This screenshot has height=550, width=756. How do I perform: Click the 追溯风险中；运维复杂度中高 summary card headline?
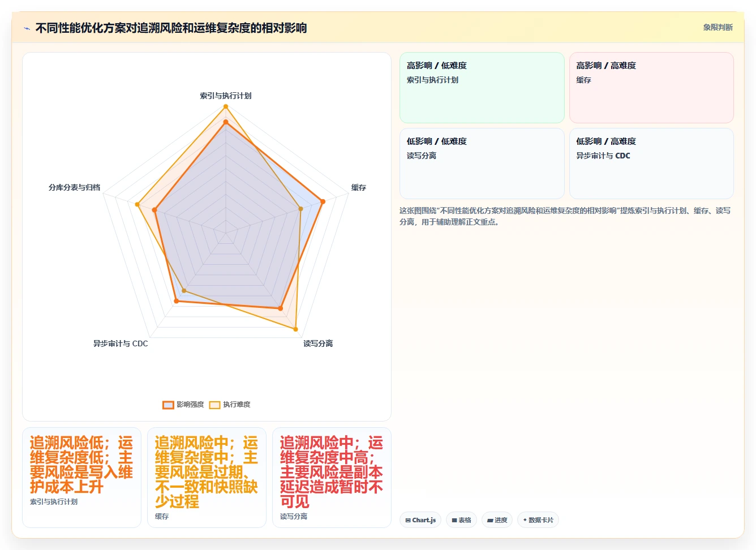(x=332, y=472)
